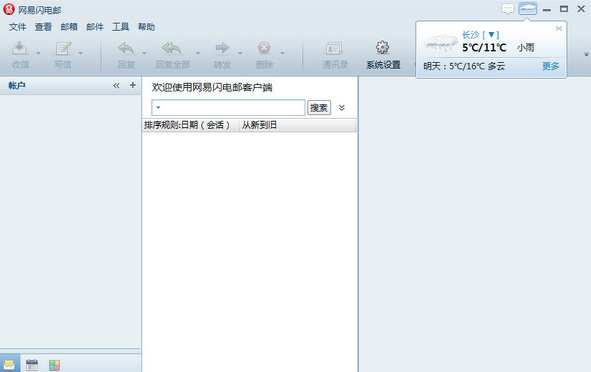Add a new account with plus icon
This screenshot has height=372, width=591.
point(133,85)
